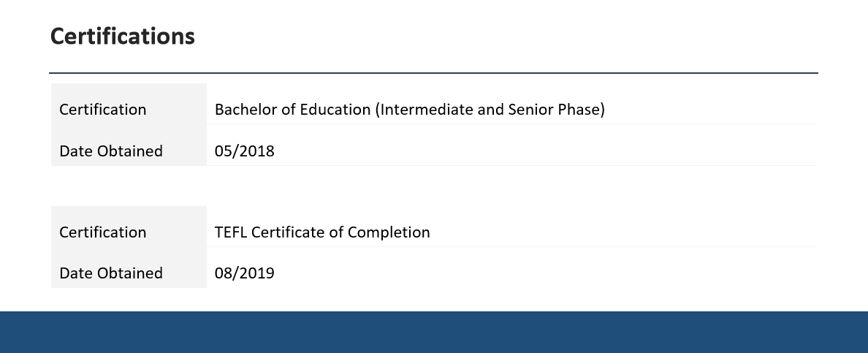868x353 pixels.
Task: Click the dark blue footer banner
Action: (434, 333)
